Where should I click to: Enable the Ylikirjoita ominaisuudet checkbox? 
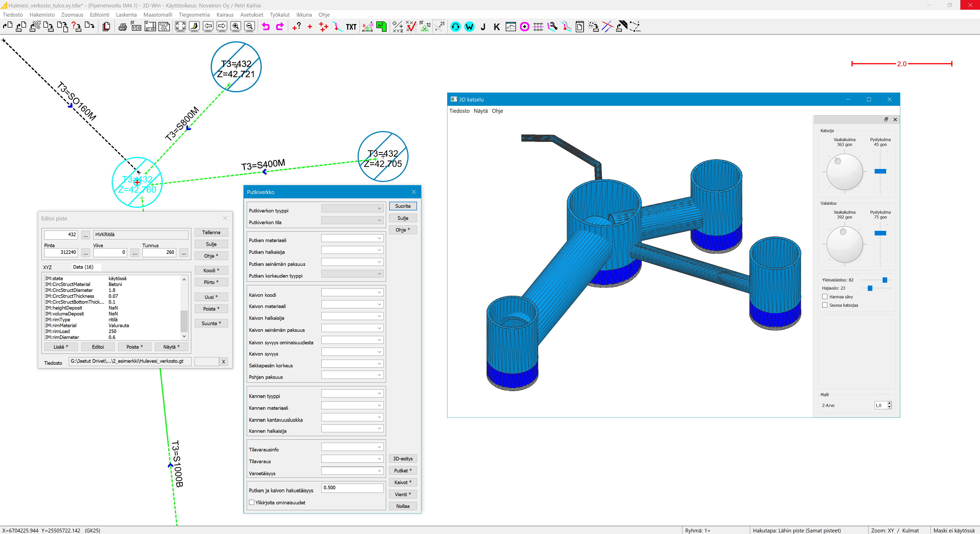252,503
